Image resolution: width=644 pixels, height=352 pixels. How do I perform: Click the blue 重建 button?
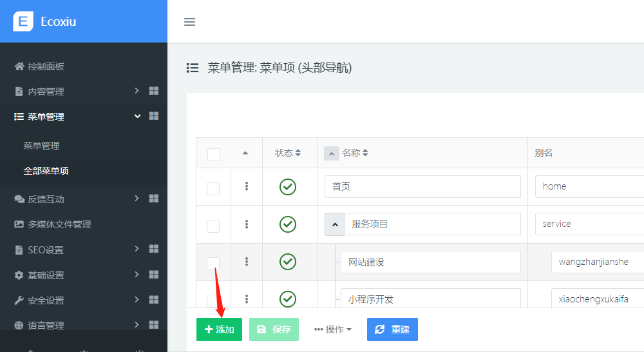[392, 329]
